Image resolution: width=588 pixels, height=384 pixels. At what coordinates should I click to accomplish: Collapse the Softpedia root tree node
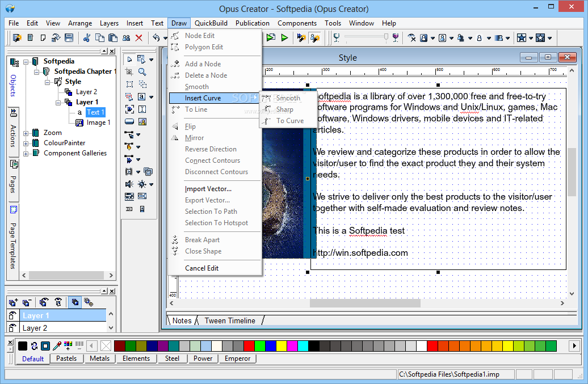pyautogui.click(x=26, y=61)
